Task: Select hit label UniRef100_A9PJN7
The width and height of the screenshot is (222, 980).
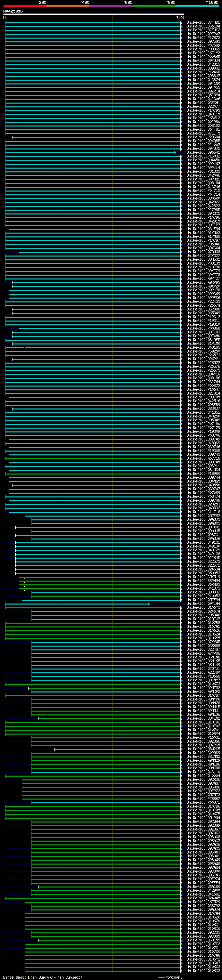Action: [203, 164]
